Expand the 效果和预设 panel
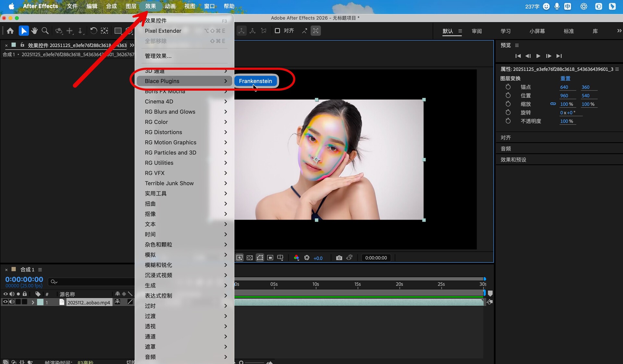 pos(513,159)
